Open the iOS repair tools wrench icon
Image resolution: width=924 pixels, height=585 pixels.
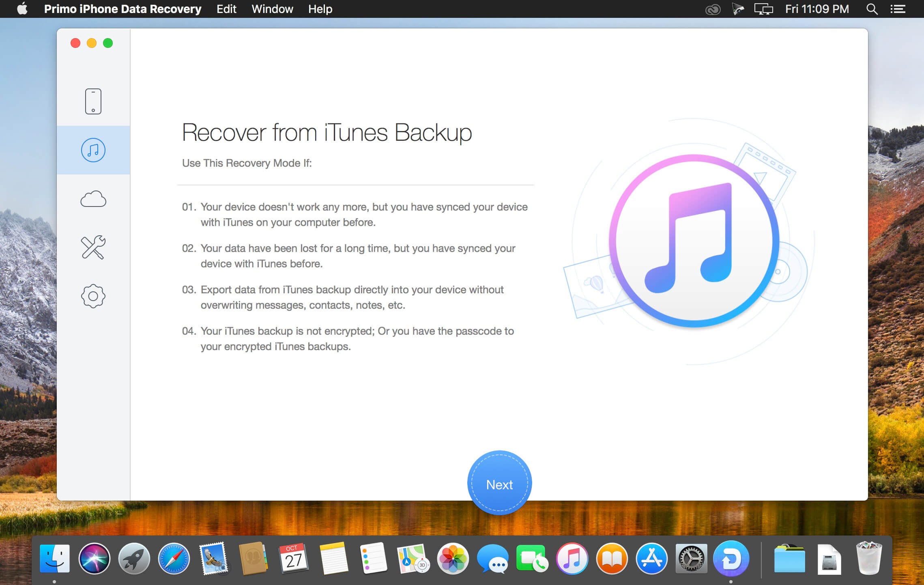click(x=93, y=247)
